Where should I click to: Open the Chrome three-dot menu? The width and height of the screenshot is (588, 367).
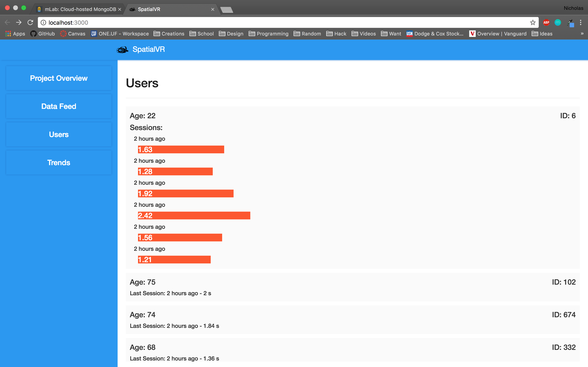click(581, 23)
